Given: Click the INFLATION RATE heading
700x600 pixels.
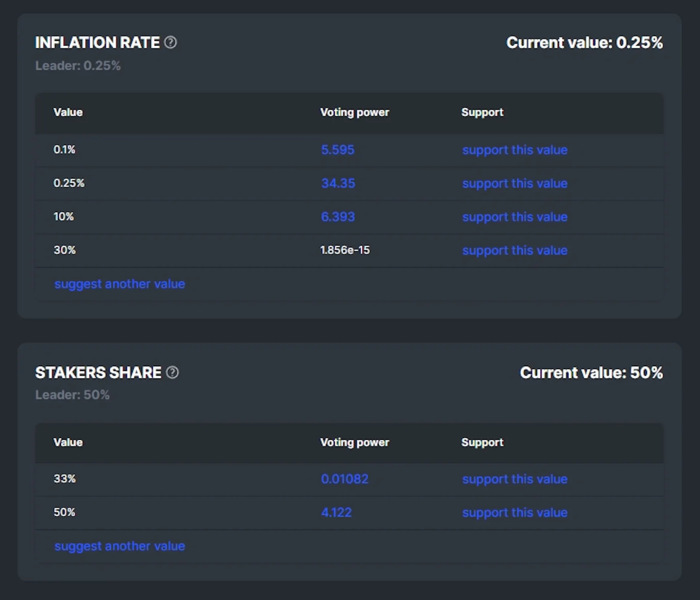Looking at the screenshot, I should tap(97, 43).
